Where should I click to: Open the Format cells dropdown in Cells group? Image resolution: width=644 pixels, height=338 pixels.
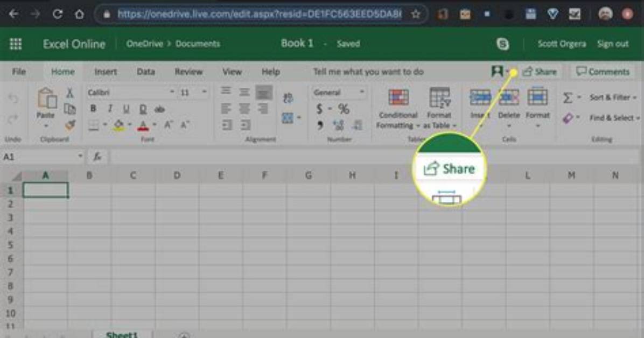[x=537, y=125]
